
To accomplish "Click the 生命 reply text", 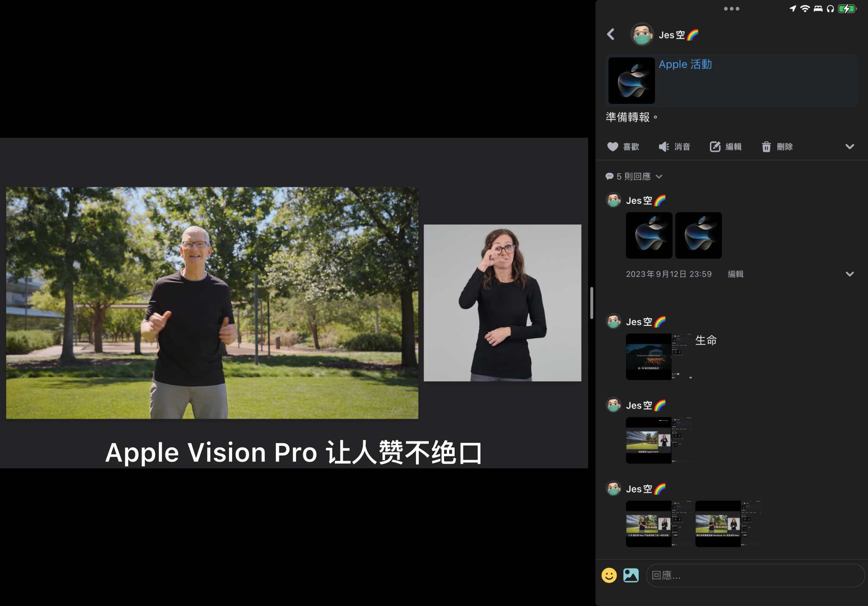I will [706, 340].
